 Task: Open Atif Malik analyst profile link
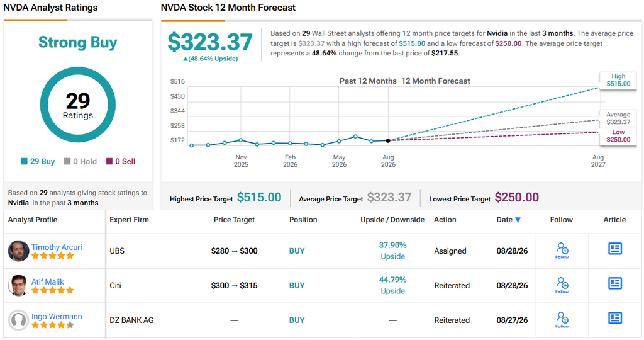tap(48, 281)
